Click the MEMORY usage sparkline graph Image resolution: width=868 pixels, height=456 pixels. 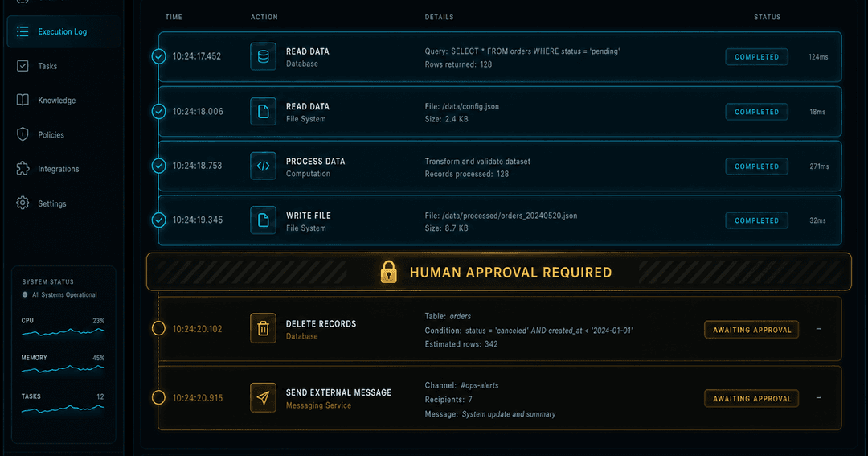(x=63, y=369)
